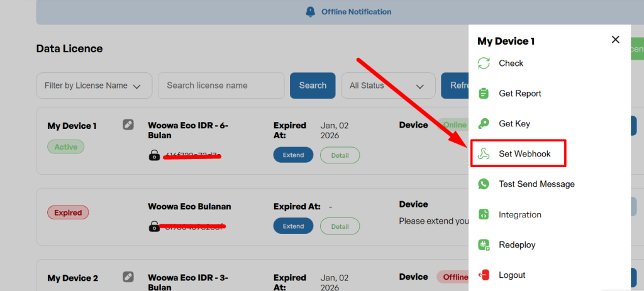The width and height of the screenshot is (644, 291).
Task: Click the Search license name input field
Action: click(x=221, y=85)
